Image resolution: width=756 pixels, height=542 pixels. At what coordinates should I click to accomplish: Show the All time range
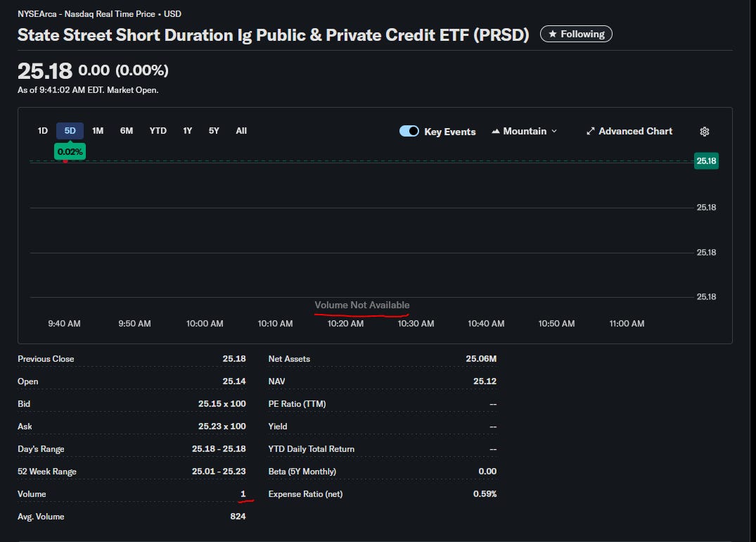pyautogui.click(x=241, y=131)
